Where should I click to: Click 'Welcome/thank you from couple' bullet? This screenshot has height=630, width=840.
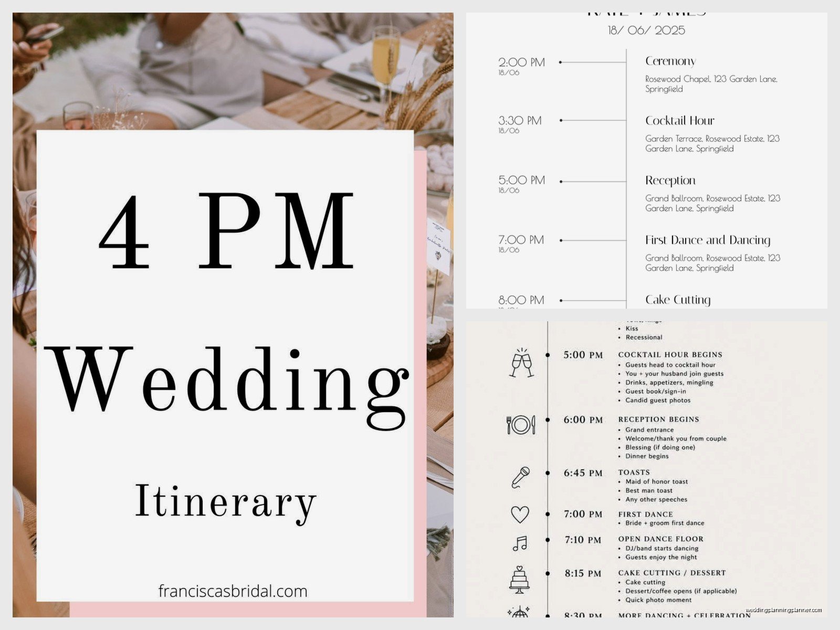point(676,439)
